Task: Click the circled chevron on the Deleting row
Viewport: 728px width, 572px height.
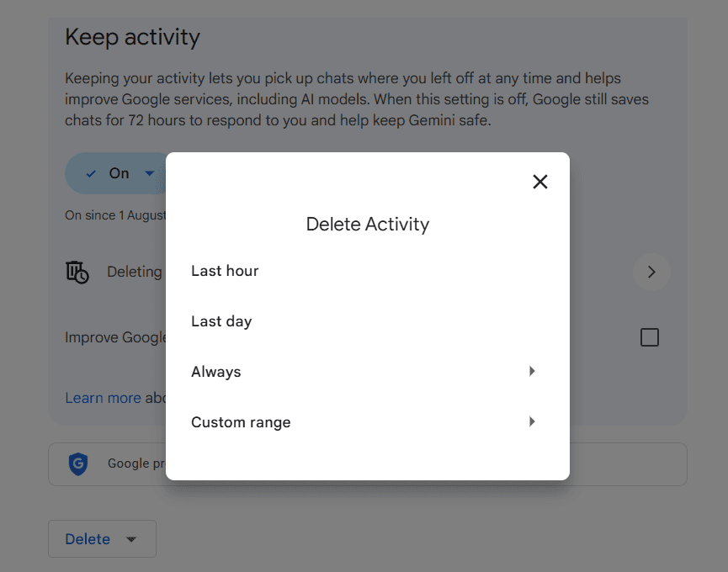Action: point(651,272)
